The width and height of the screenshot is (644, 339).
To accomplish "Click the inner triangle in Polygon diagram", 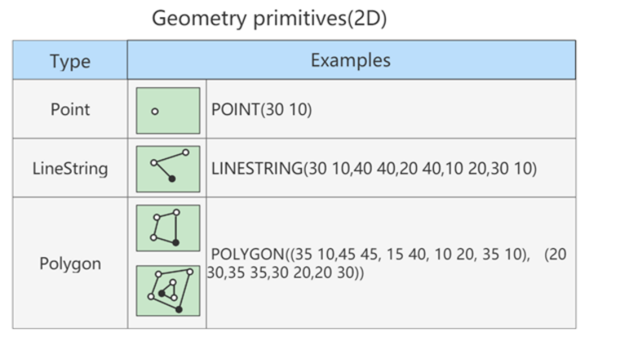I will (169, 290).
